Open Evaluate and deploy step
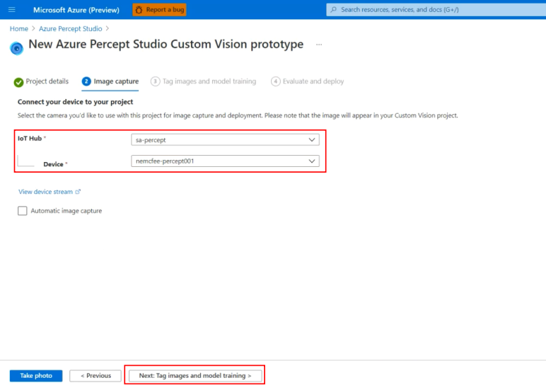This screenshot has height=392, width=546. 308,81
